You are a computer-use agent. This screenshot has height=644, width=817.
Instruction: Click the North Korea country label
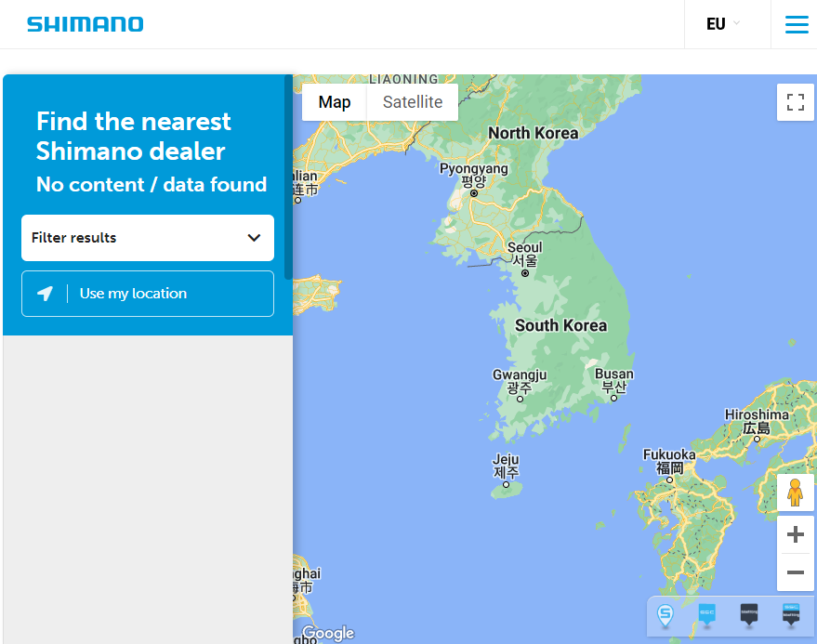533,134
